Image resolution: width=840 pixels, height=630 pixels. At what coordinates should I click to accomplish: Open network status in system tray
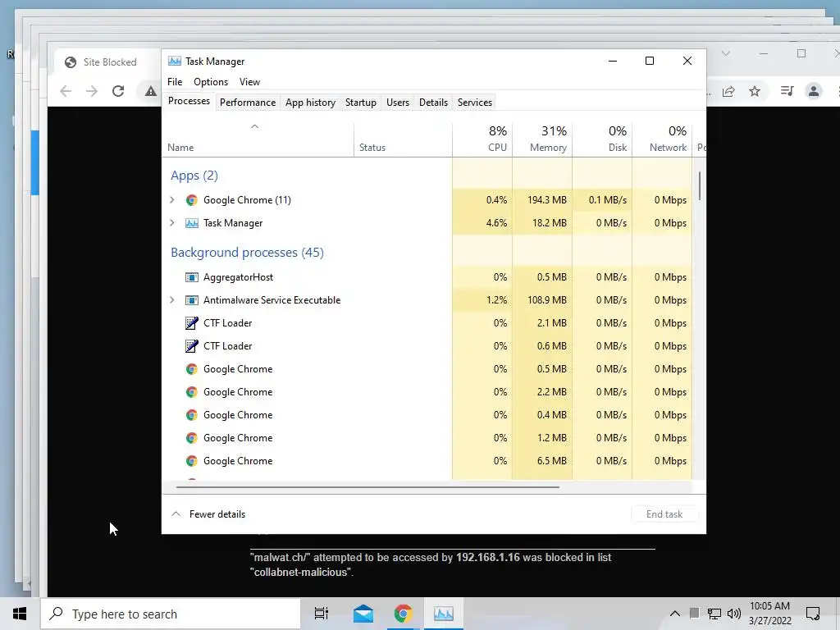pyautogui.click(x=714, y=614)
